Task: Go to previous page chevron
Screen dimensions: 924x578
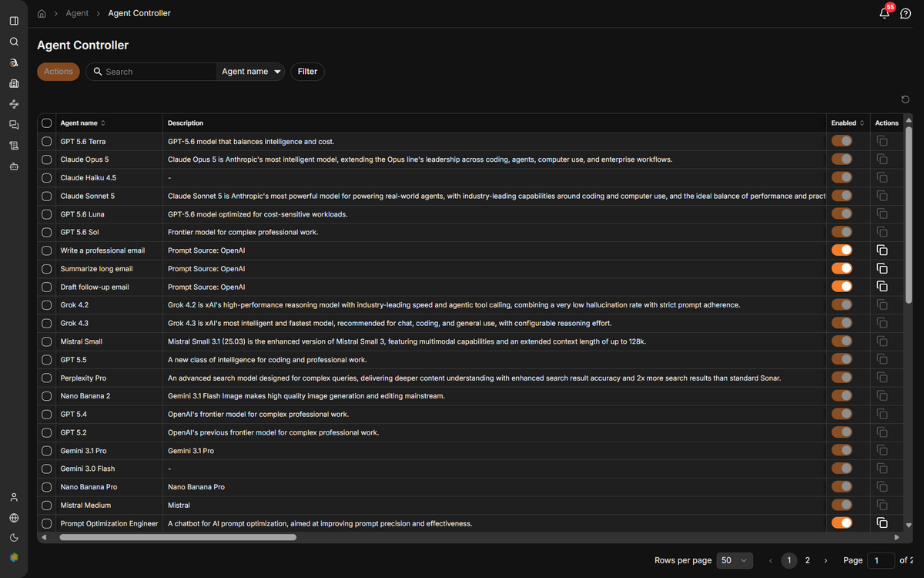Action: pos(771,561)
